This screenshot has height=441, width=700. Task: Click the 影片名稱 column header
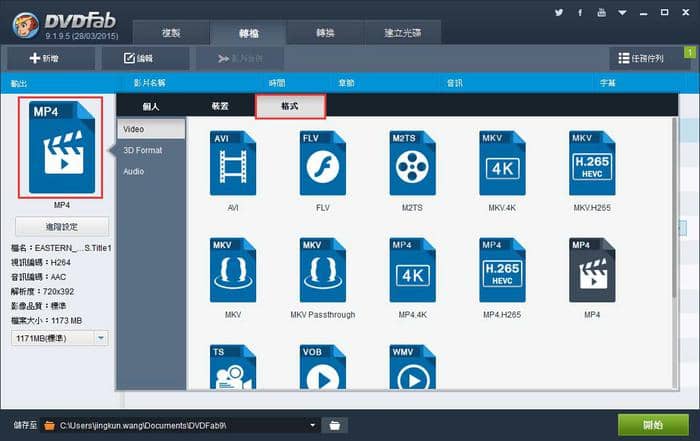150,83
